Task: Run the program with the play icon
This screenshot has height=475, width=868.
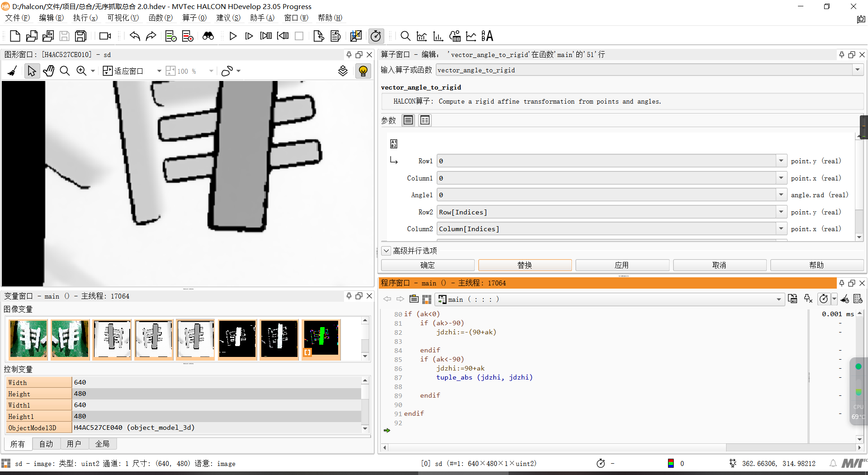Action: tap(233, 36)
